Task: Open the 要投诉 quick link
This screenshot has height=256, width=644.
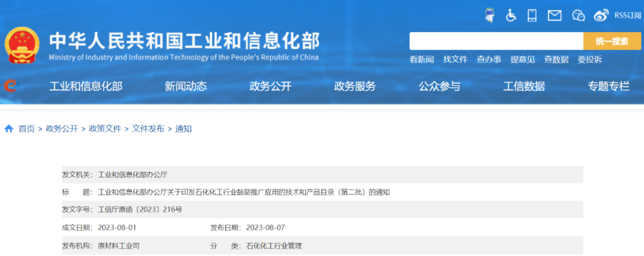Action: tap(590, 60)
